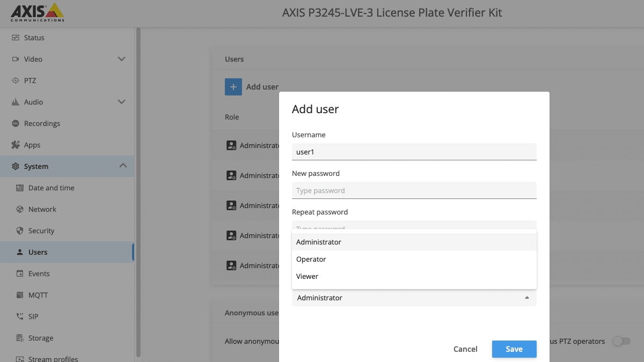Save the new user
The width and height of the screenshot is (644, 362).
point(514,349)
